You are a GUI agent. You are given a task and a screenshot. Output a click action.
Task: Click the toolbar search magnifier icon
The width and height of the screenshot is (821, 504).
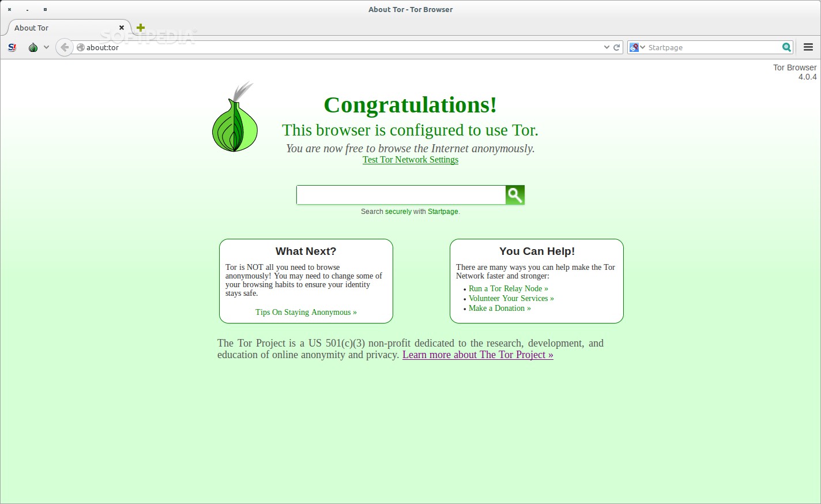coord(786,47)
